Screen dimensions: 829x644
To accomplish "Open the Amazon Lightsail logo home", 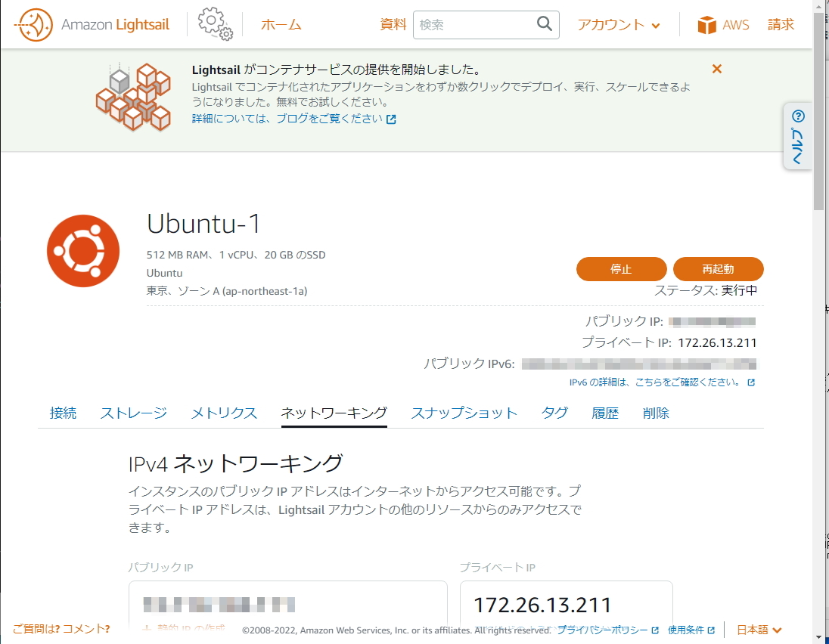I will coord(92,24).
